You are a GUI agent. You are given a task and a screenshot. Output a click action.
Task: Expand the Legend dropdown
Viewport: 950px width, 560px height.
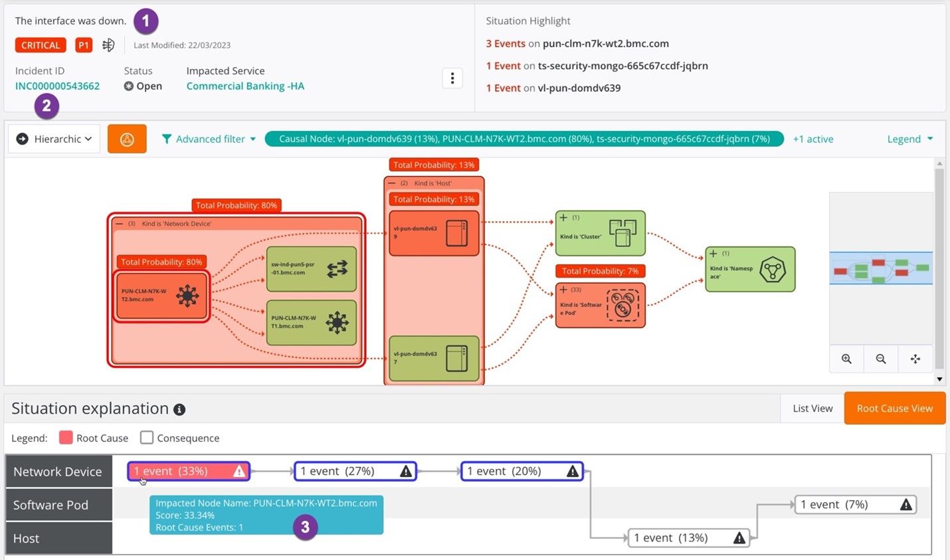point(910,139)
